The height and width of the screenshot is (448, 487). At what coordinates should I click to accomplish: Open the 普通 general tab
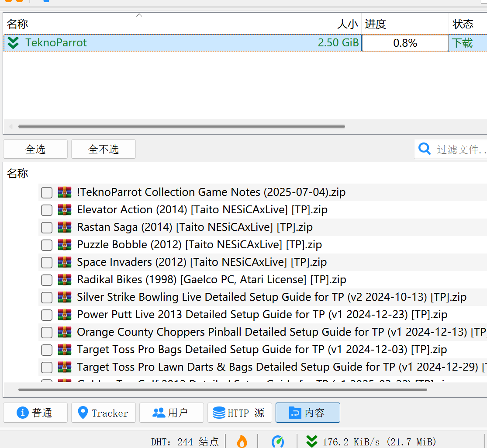(x=35, y=413)
